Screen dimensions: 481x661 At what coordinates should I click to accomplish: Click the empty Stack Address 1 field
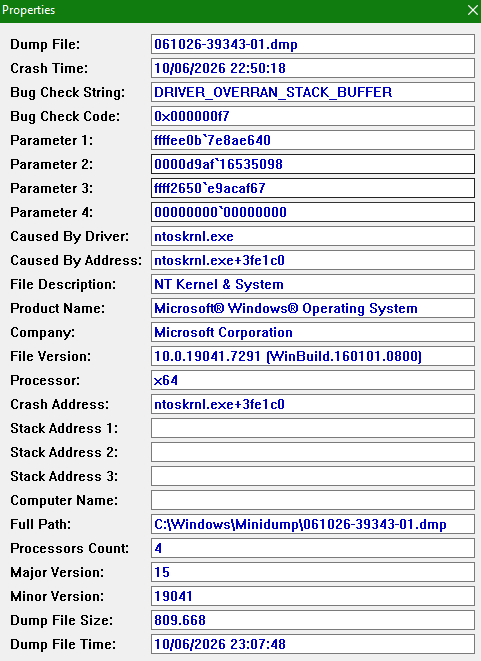(313, 429)
